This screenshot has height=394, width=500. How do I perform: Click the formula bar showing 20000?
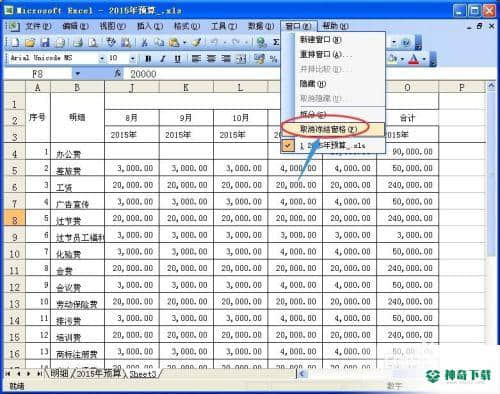(x=202, y=74)
